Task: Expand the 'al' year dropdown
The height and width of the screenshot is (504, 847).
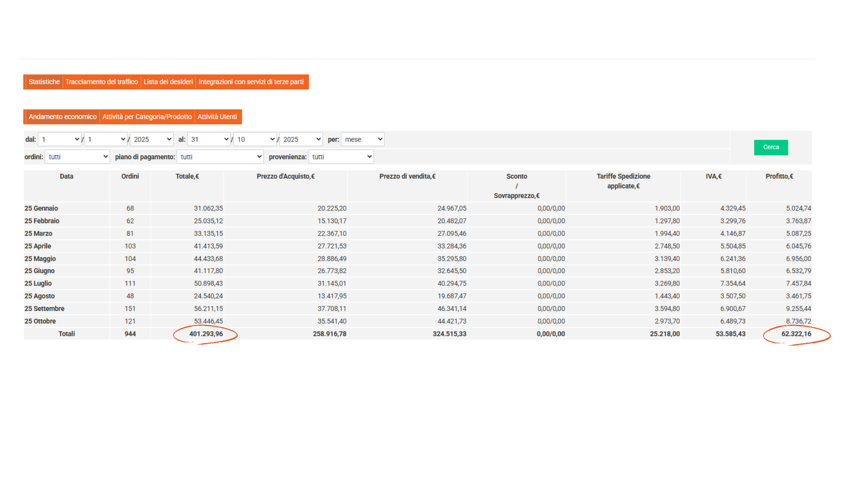Action: pyautogui.click(x=301, y=139)
